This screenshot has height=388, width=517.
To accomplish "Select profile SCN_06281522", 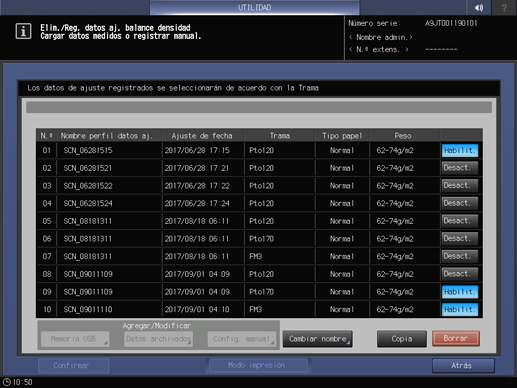I will (x=88, y=186).
